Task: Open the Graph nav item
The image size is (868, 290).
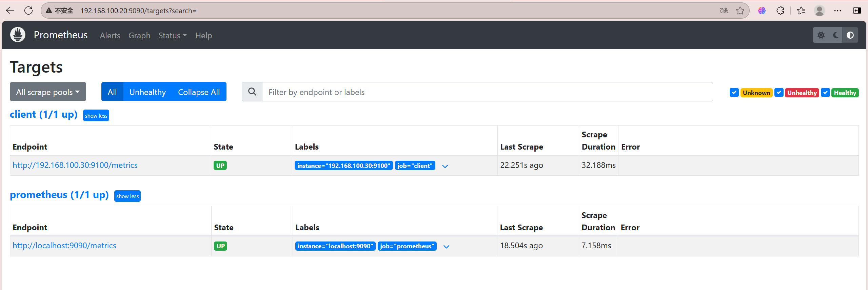Action: pos(139,35)
